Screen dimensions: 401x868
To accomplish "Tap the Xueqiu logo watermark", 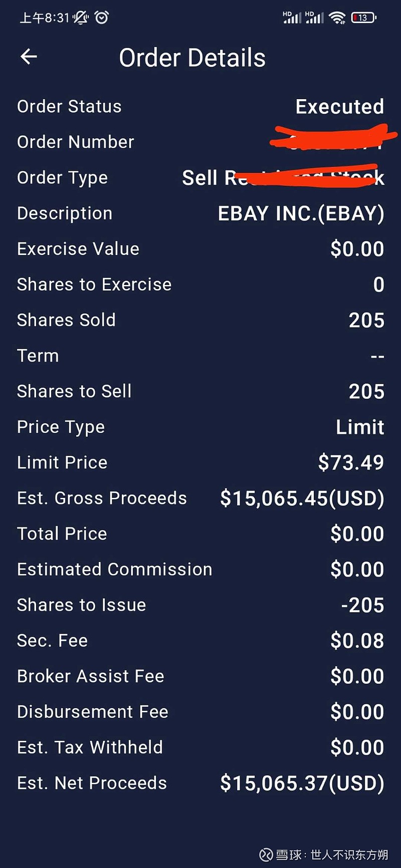I will point(266,854).
